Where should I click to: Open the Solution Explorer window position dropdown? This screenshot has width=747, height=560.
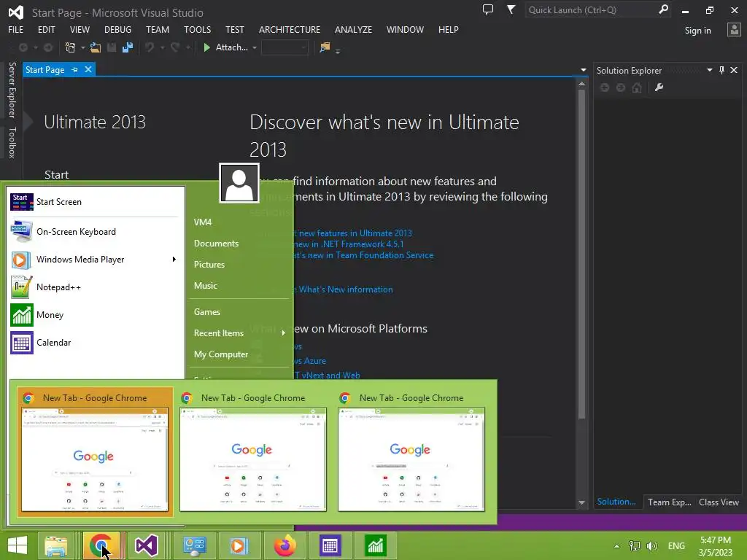tap(709, 70)
